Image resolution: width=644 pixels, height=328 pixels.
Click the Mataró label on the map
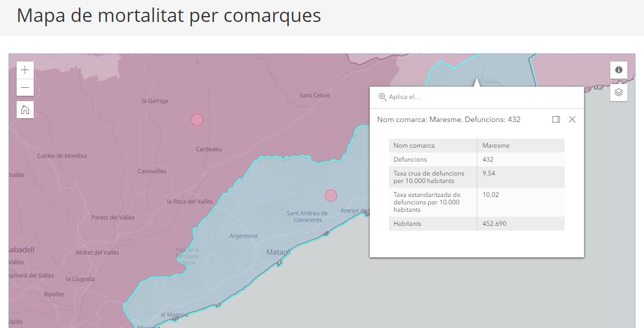(x=279, y=252)
